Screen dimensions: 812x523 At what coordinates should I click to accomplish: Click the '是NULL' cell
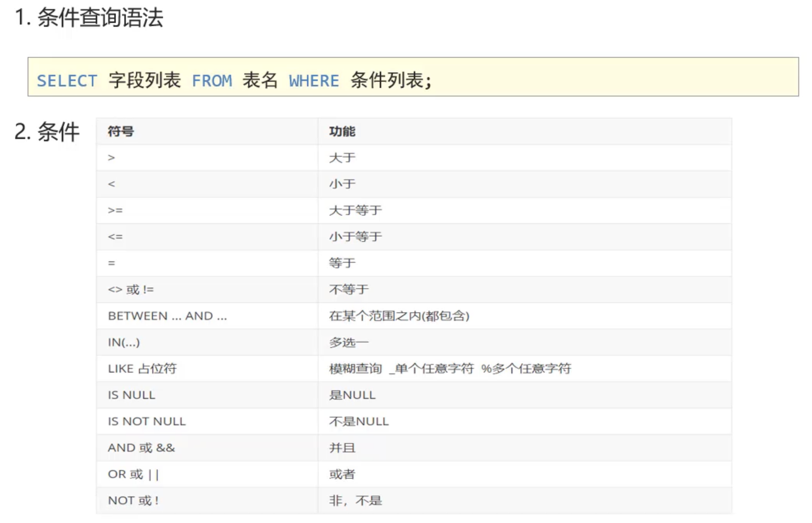click(x=525, y=395)
